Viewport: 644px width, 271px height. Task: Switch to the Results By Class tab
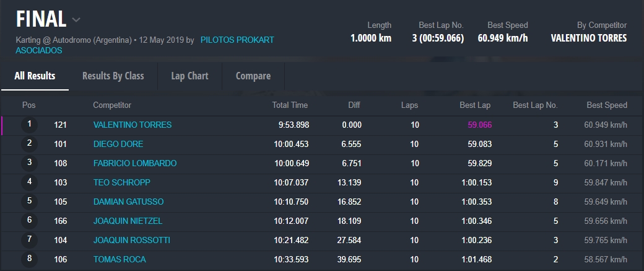point(113,76)
